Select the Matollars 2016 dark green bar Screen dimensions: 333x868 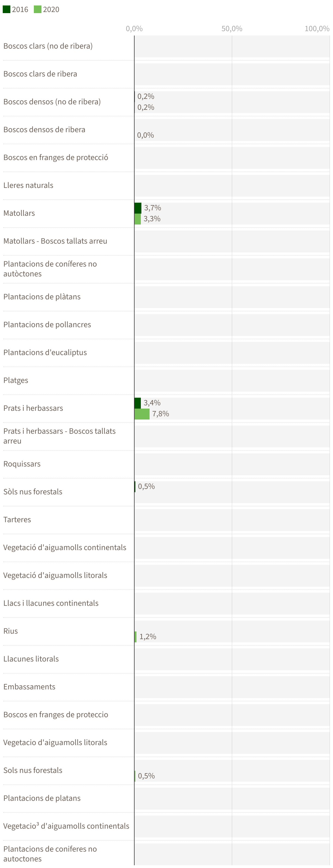(x=138, y=208)
